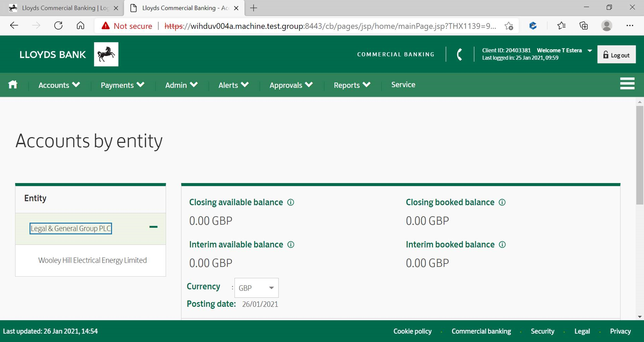Click info icon beside Closing booked balance

click(x=502, y=202)
